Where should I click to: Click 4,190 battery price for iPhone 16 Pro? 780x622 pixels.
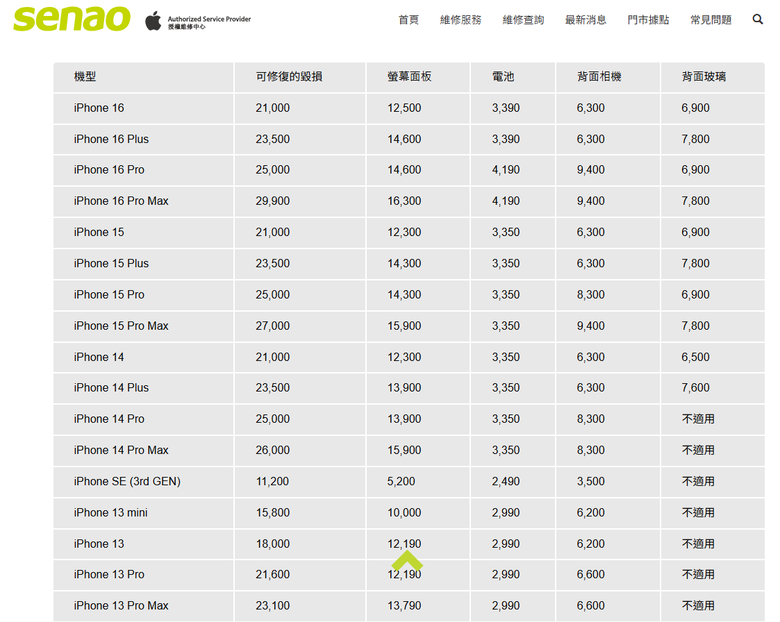click(x=506, y=170)
